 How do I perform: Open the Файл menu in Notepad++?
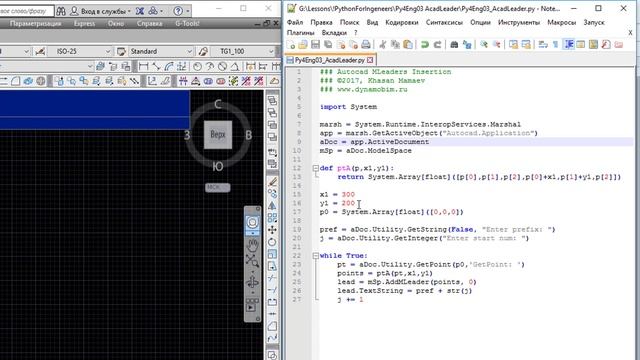[x=295, y=22]
